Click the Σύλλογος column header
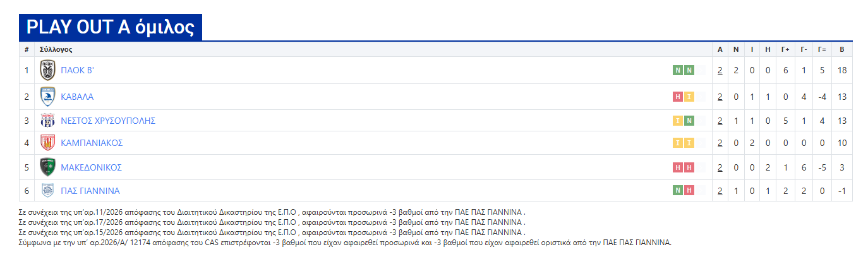Screen dimensions: 868x259 pos(56,49)
